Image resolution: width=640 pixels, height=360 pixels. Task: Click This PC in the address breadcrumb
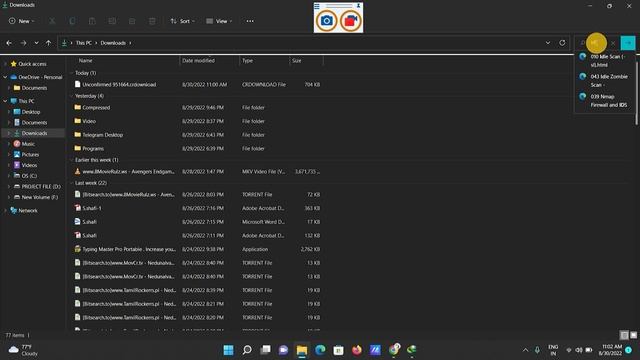tap(84, 43)
